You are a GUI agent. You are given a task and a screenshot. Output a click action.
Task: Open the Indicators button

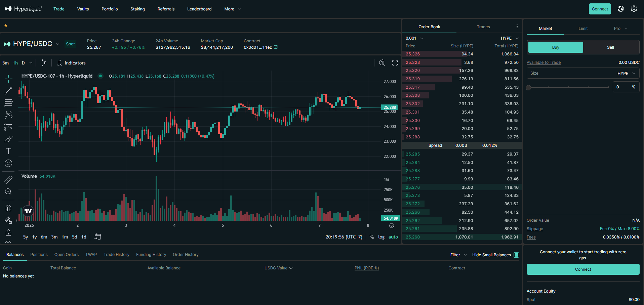(71, 63)
